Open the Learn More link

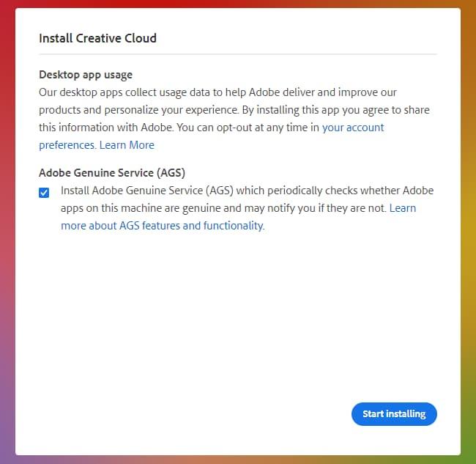pos(127,145)
